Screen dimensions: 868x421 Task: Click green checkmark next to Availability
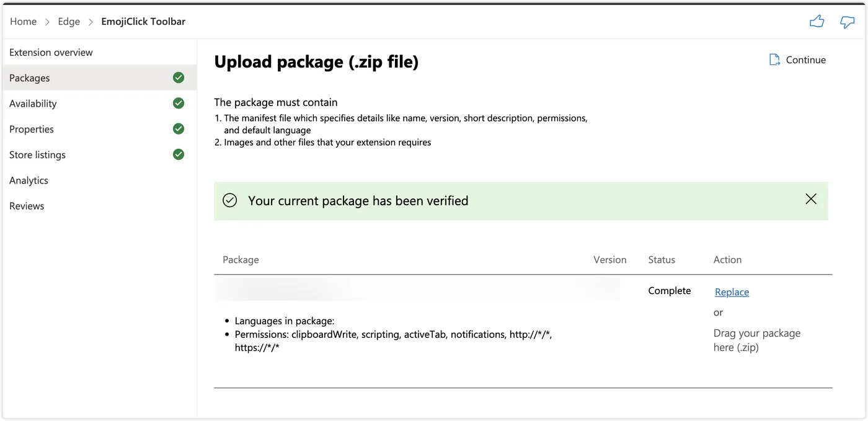[179, 103]
